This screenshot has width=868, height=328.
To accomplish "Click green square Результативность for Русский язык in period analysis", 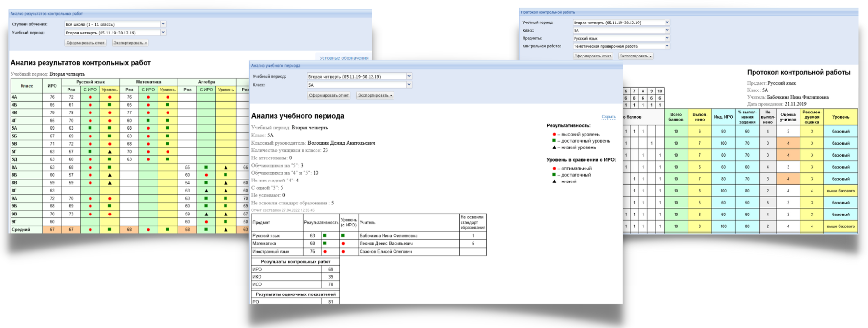I will pos(324,236).
